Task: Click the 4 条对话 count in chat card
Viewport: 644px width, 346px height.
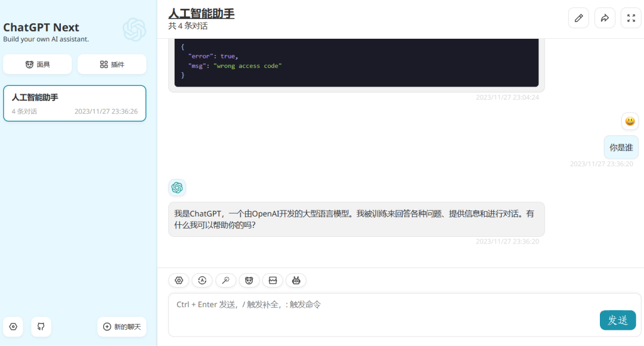Action: click(x=24, y=112)
